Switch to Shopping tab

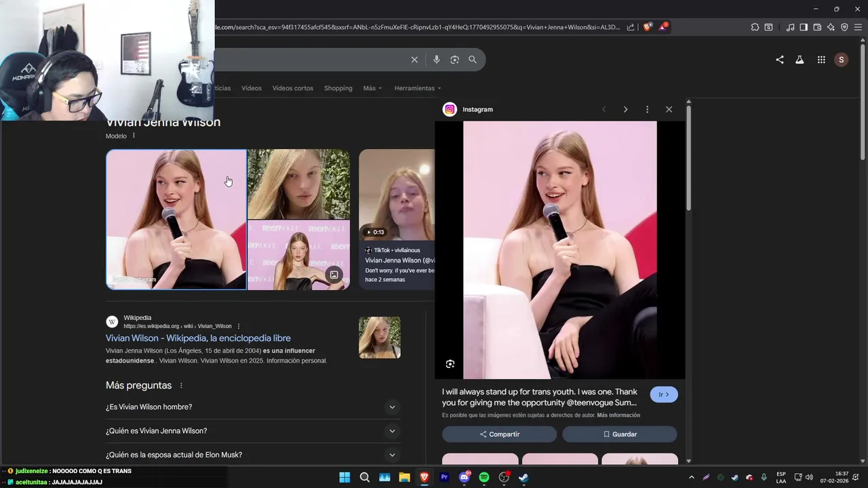point(338,88)
